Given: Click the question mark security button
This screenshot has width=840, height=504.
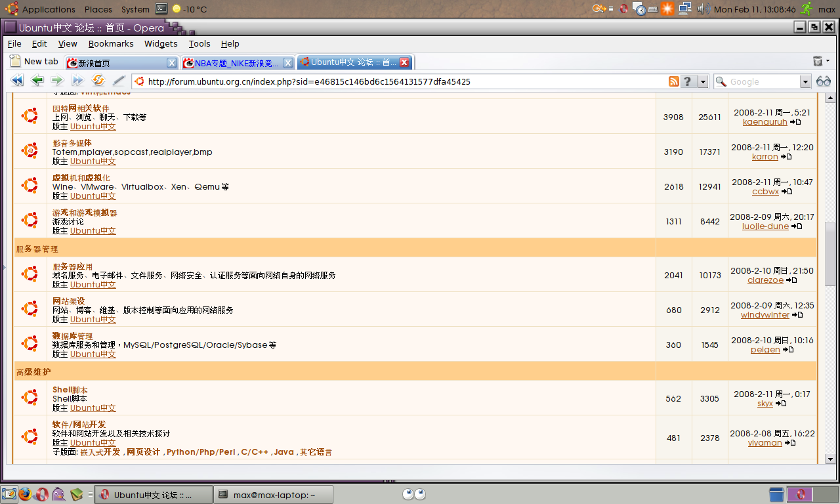Looking at the screenshot, I should point(687,81).
